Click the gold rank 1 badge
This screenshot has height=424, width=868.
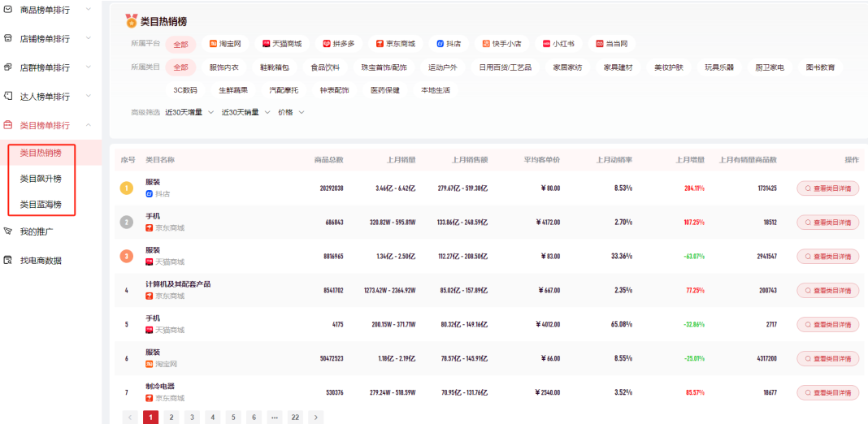[x=127, y=188]
